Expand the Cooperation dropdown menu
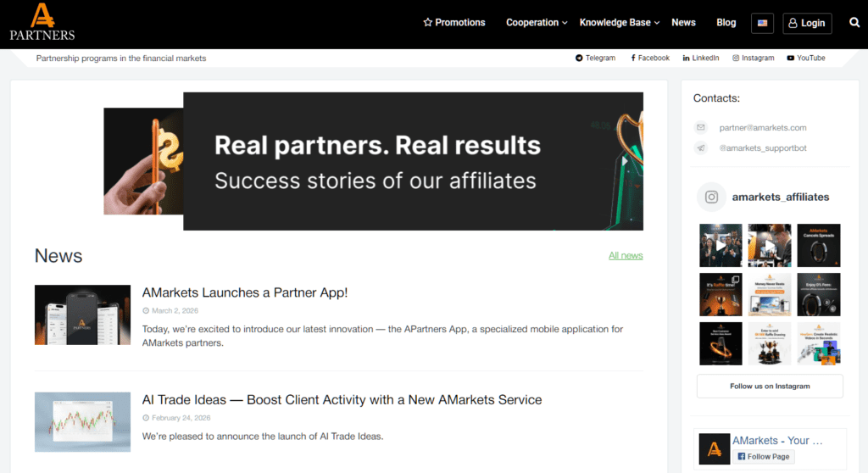Image resolution: width=868 pixels, height=473 pixels. point(537,23)
